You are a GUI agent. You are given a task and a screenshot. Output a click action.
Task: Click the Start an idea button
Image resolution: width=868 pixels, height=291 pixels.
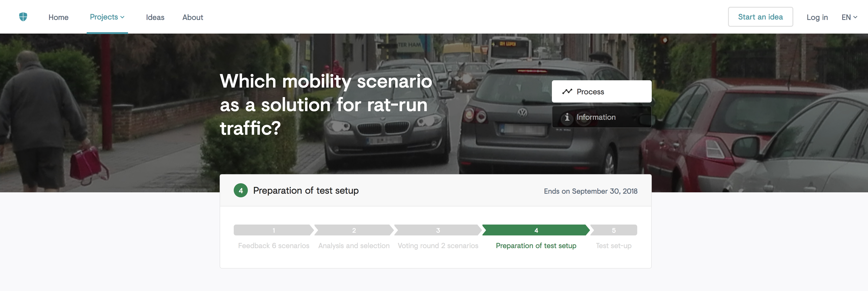(x=760, y=17)
